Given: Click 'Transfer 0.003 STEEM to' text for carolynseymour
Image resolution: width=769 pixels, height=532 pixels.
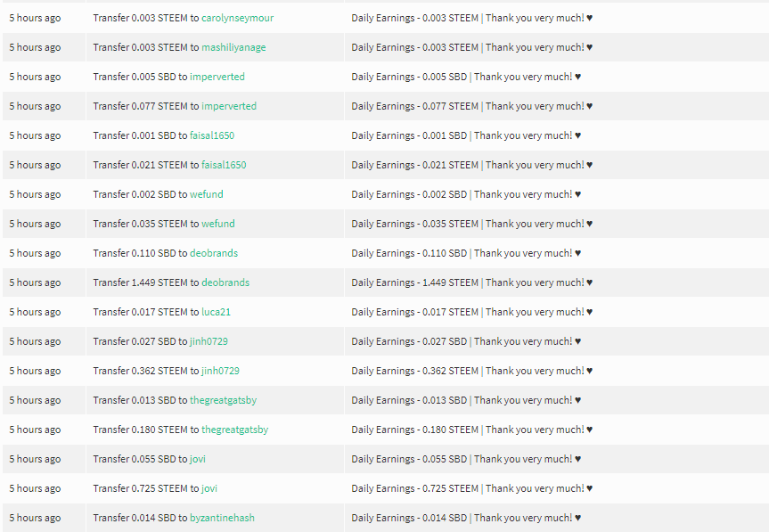Looking at the screenshot, I should (146, 18).
